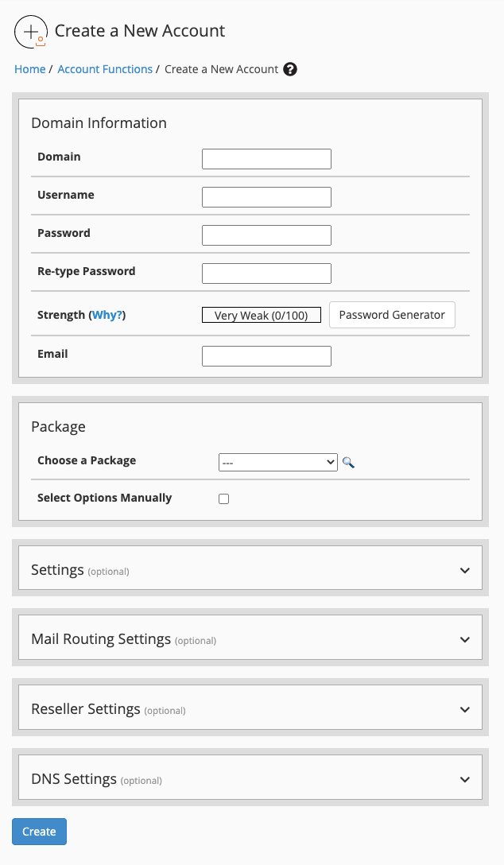504x865 pixels.
Task: Open the Choose a Package dropdown
Action: 278,462
